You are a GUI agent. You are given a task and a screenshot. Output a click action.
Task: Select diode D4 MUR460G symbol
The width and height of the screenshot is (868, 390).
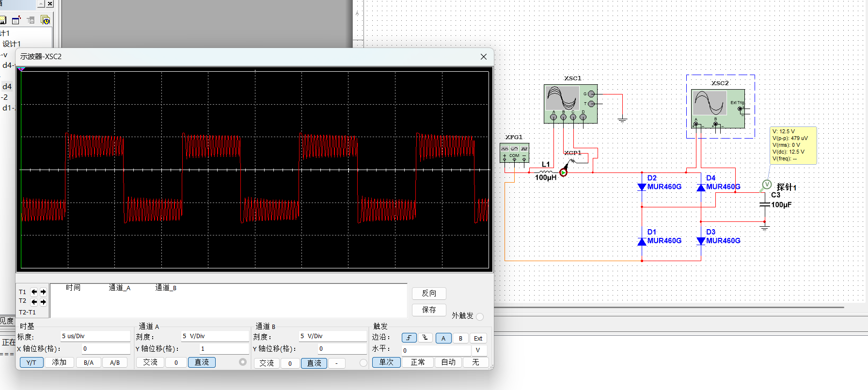point(701,187)
